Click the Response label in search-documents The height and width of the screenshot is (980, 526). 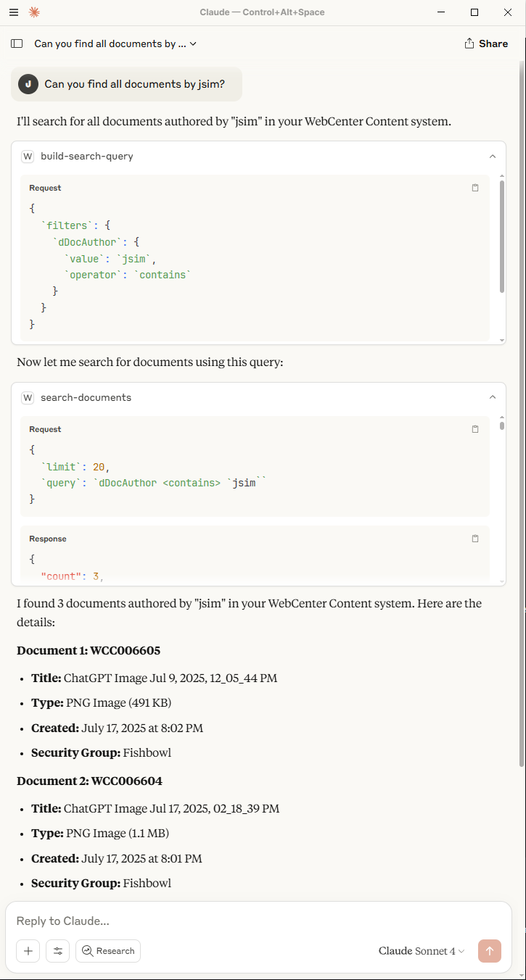click(48, 539)
